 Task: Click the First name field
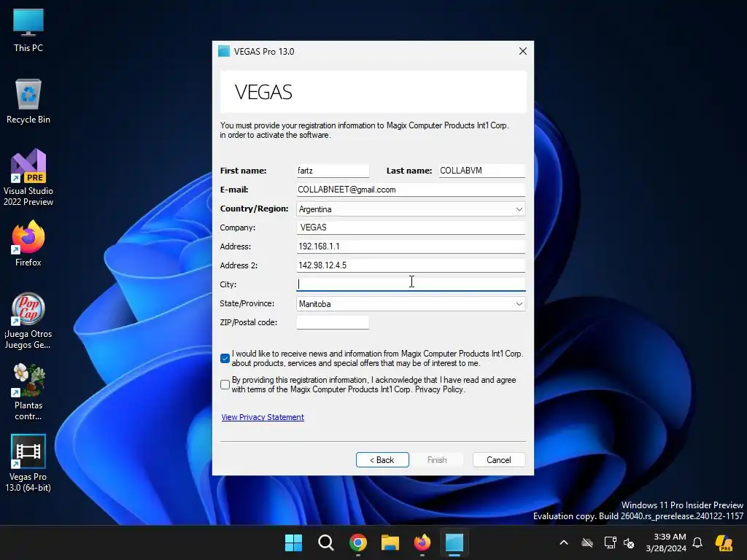[x=333, y=171]
